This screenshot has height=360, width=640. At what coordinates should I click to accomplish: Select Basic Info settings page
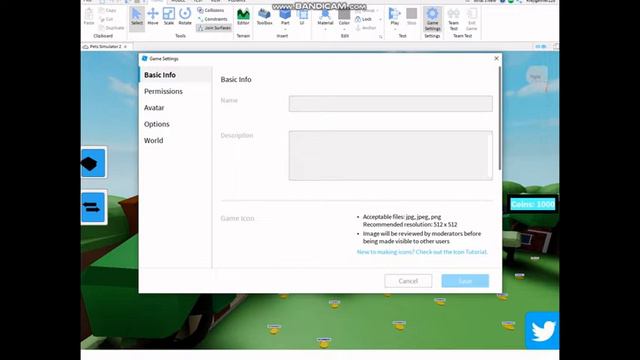coord(176,75)
